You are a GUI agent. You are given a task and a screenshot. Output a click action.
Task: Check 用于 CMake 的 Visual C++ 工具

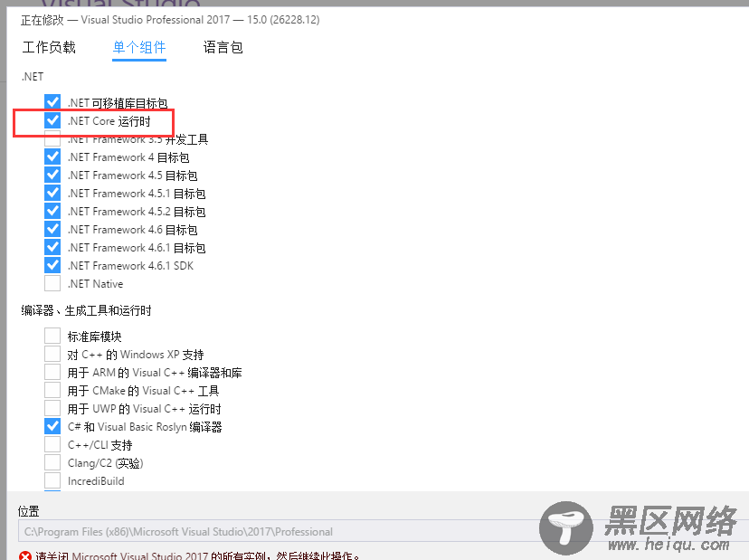[52, 391]
